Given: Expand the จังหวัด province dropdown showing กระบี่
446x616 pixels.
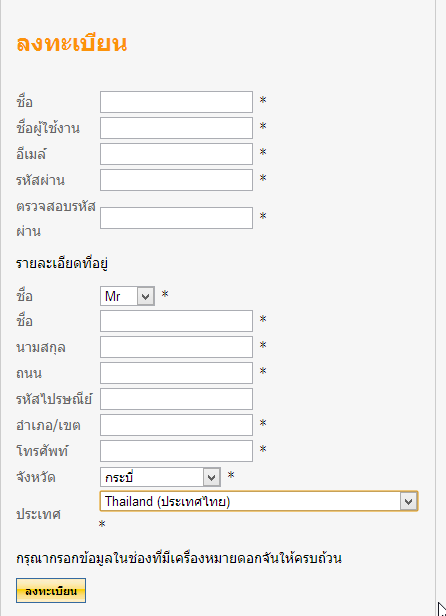Looking at the screenshot, I should coord(160,477).
